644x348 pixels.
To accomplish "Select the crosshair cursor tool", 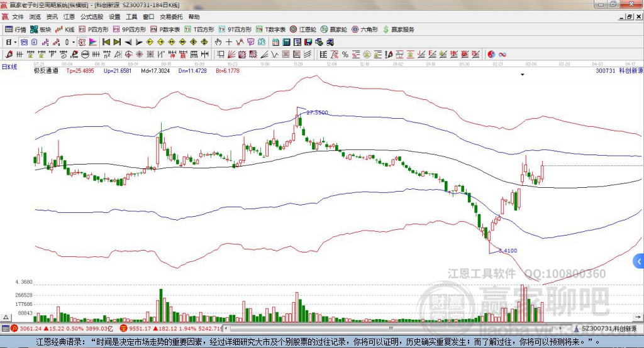I will click(x=229, y=42).
